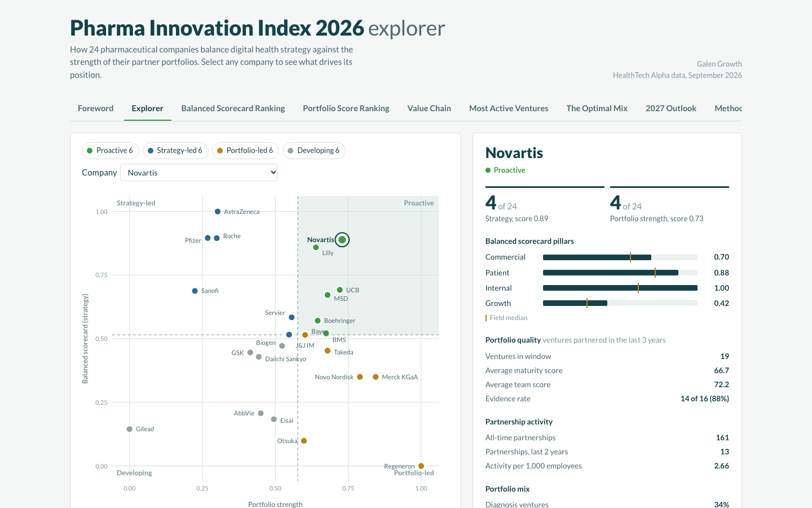Select the Explorer tab
This screenshot has width=812, height=508.
[148, 108]
